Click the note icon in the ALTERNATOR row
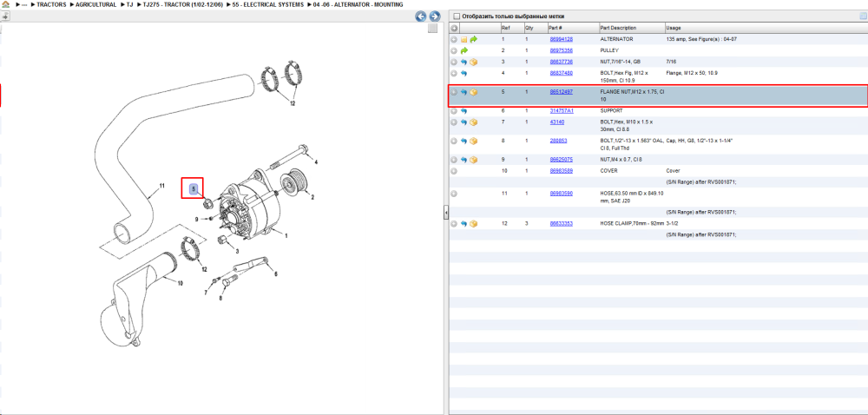 click(464, 40)
